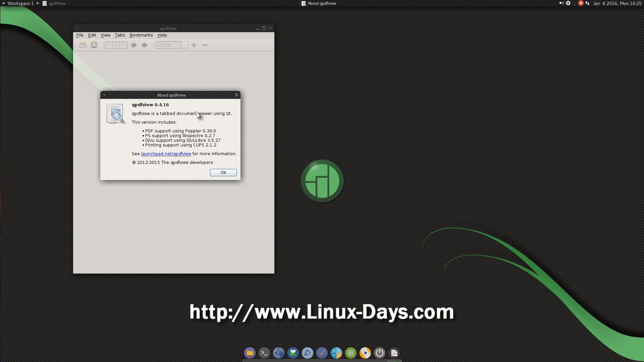Expand the 100 % zoom dropdown
644x362 pixels.
pyautogui.click(x=184, y=45)
